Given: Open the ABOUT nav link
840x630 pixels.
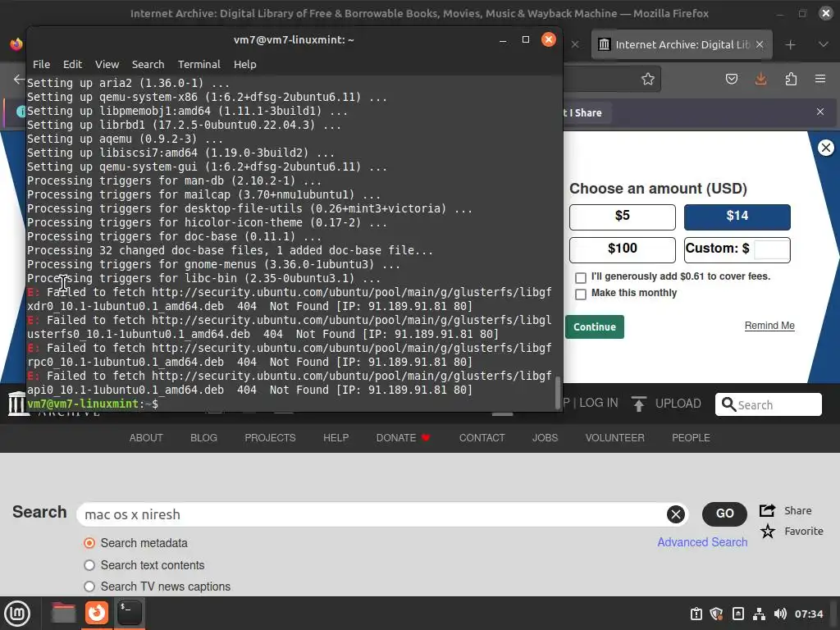Looking at the screenshot, I should coord(146,438).
